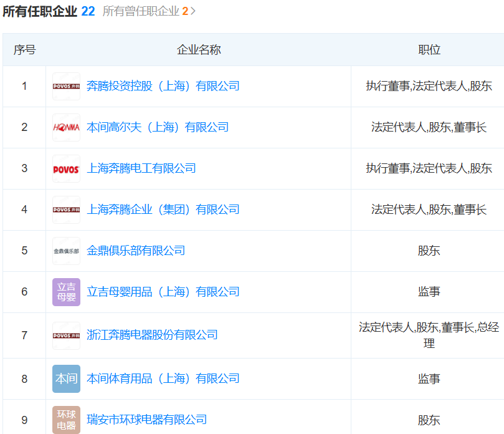Click 企业名称 column header

coord(199,50)
